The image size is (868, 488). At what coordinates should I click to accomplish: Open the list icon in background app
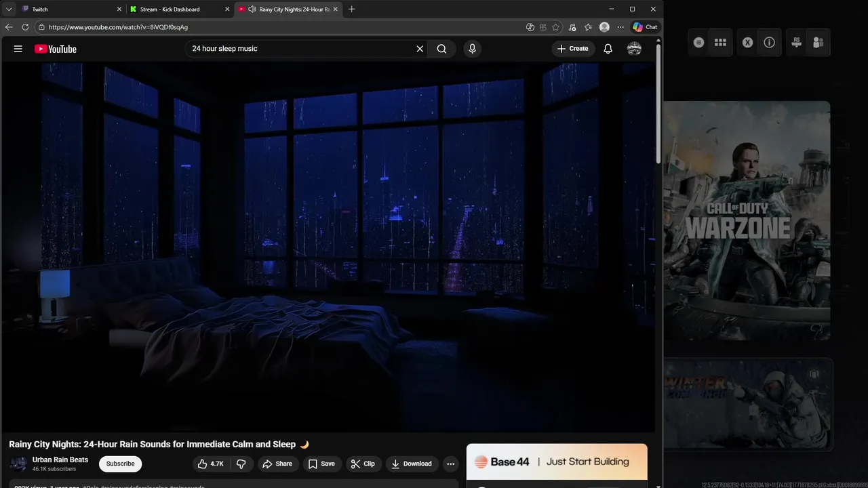point(698,42)
